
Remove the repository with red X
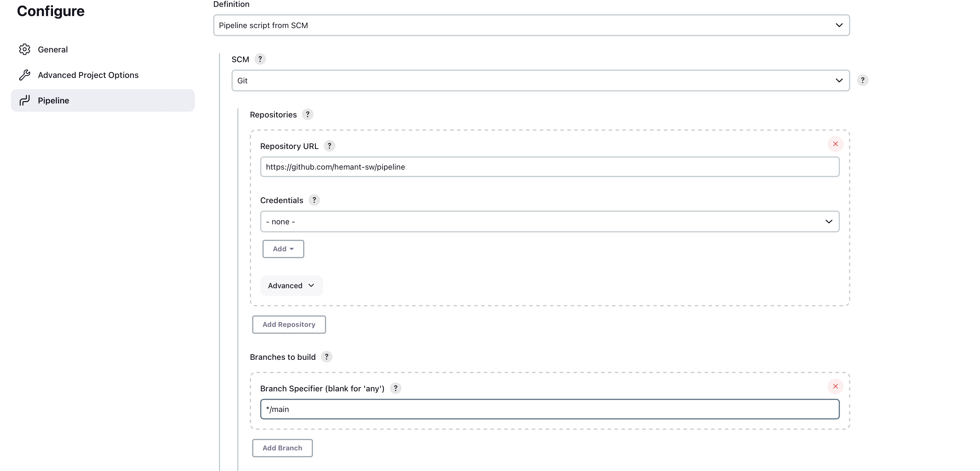[x=835, y=144]
